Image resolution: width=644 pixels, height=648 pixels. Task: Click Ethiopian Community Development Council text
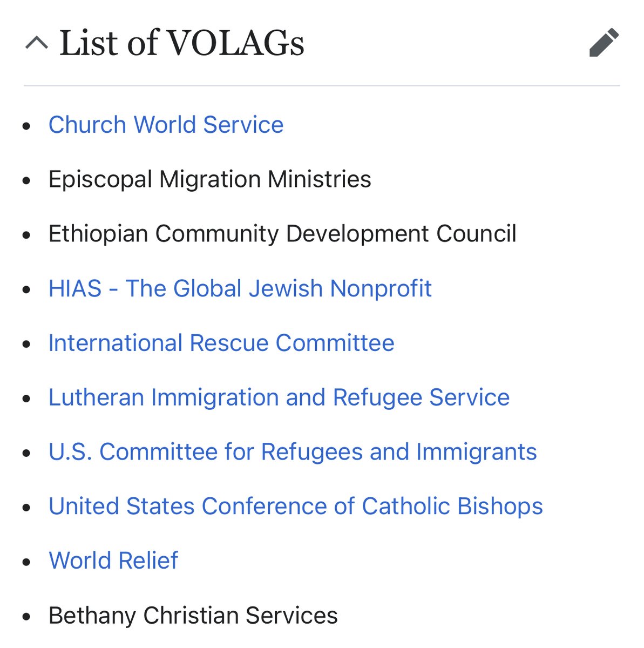[x=282, y=234]
